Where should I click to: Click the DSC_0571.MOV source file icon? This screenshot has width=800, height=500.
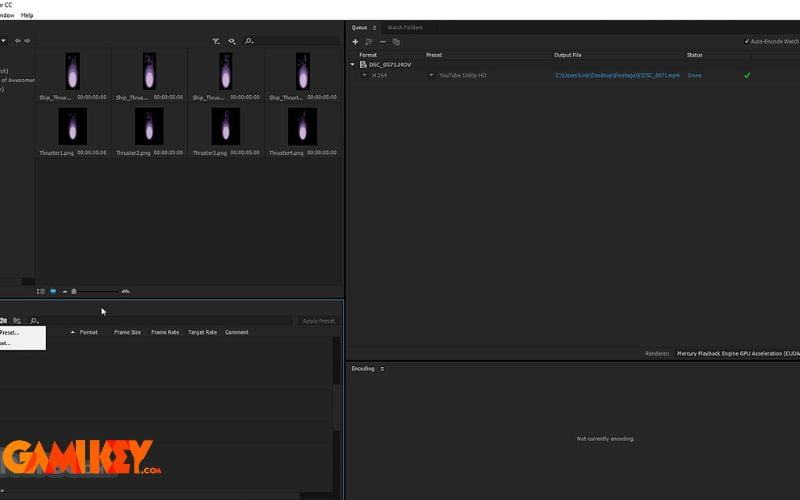tap(363, 65)
